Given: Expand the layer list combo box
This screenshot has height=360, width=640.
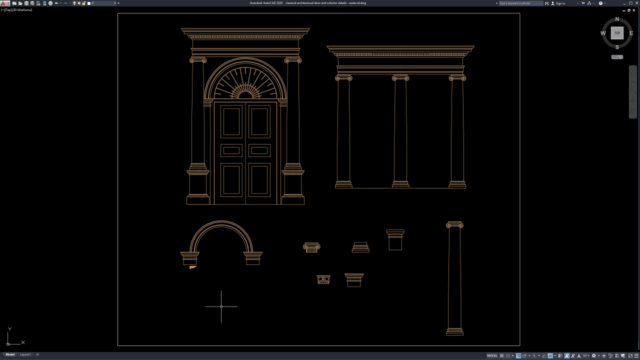Looking at the screenshot, I should [115, 3].
